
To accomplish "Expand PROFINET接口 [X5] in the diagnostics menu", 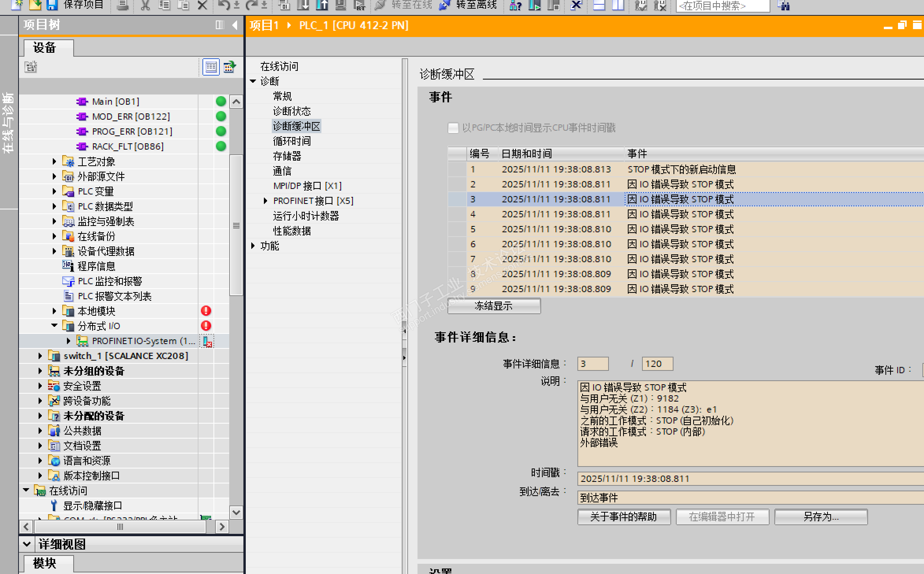I will [265, 201].
